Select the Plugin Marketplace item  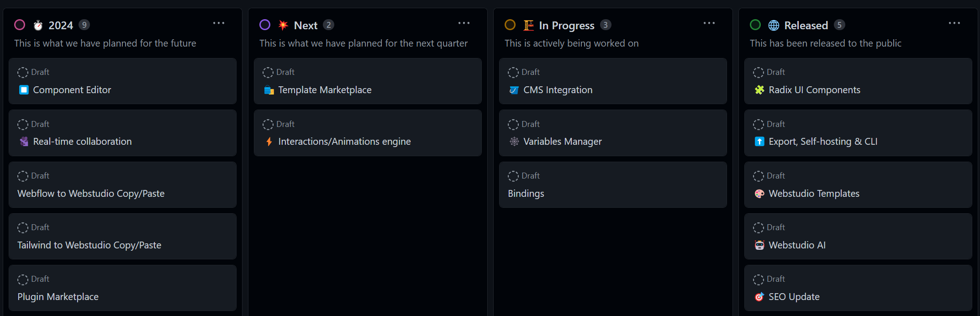click(58, 297)
